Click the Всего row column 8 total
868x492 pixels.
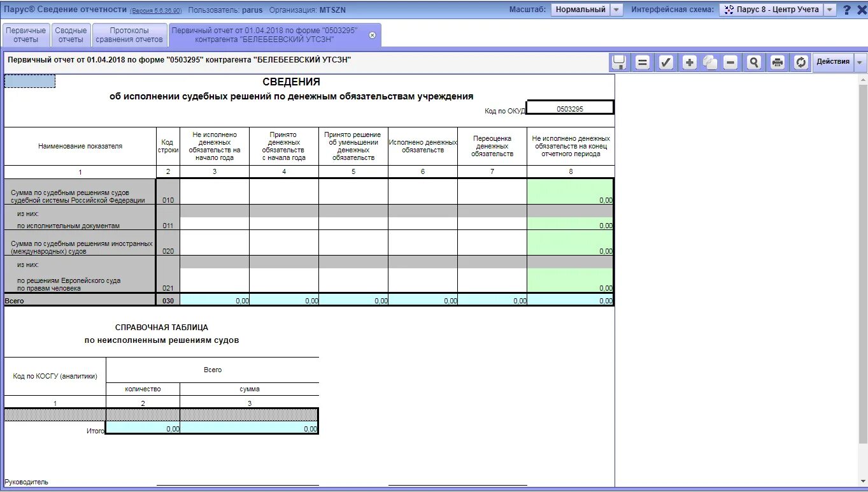tap(571, 300)
